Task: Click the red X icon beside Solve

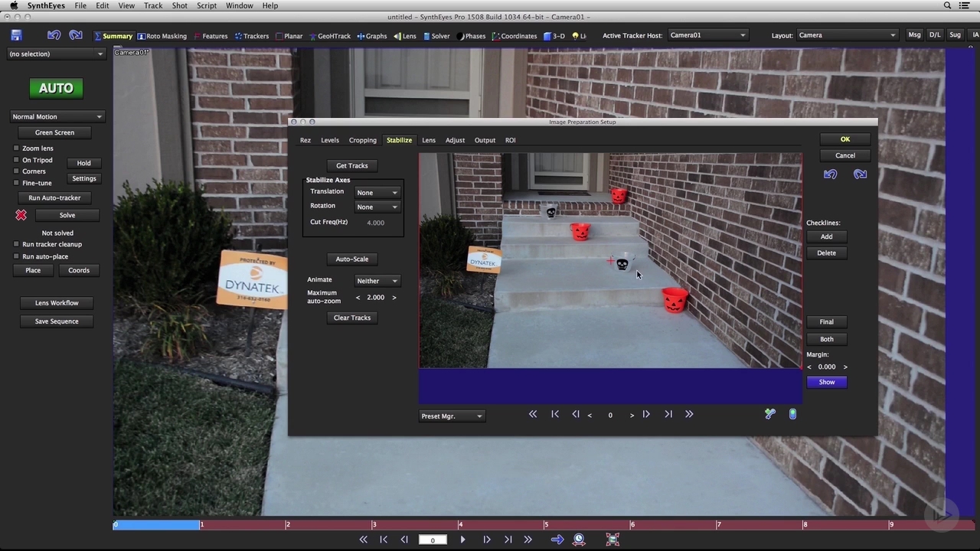Action: pyautogui.click(x=21, y=215)
